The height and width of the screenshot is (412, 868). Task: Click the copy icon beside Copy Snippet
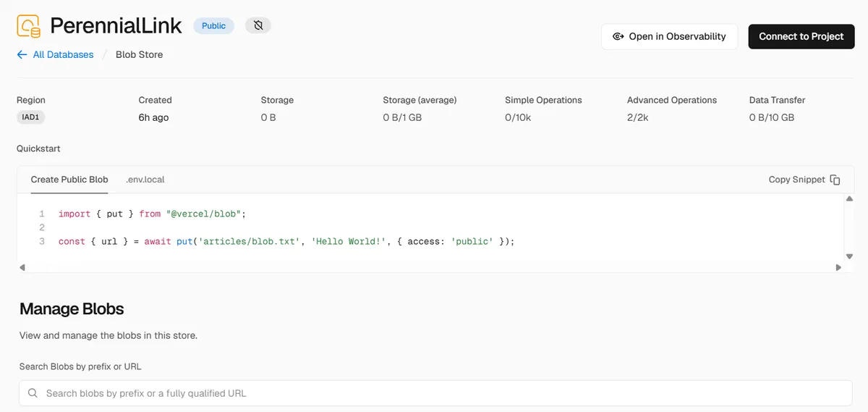835,180
